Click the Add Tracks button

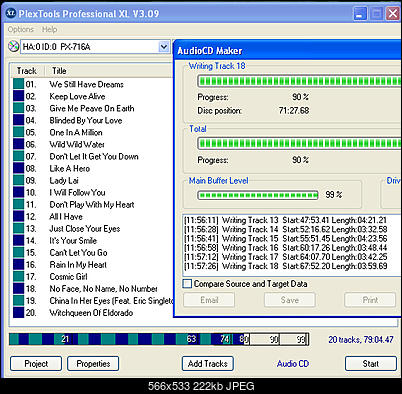coord(208,363)
